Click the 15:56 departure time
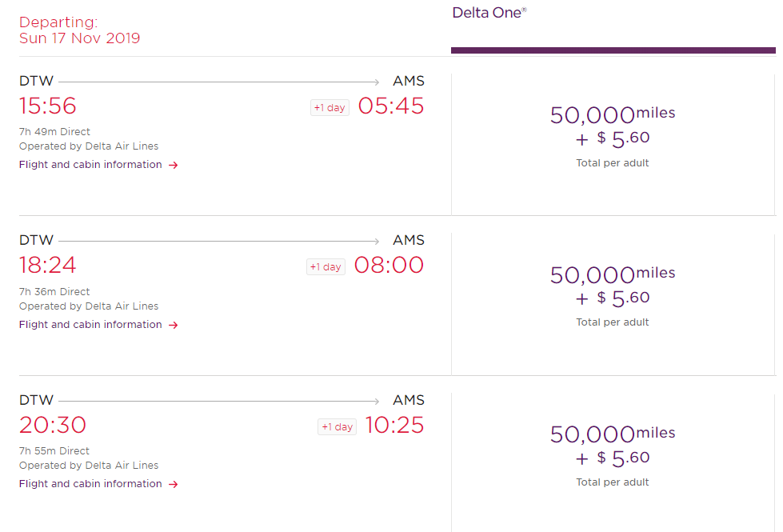The height and width of the screenshot is (532, 783). (48, 106)
